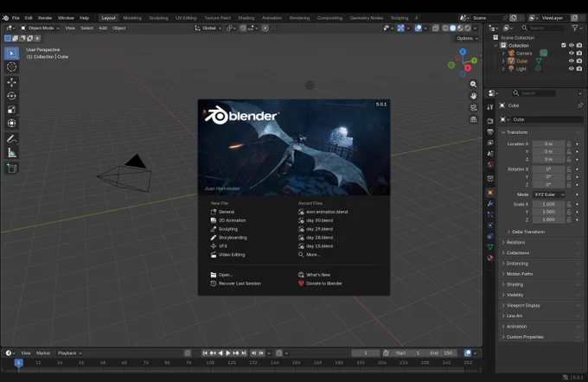The width and height of the screenshot is (588, 382).
Task: Select the Move tool
Action: pos(11,82)
